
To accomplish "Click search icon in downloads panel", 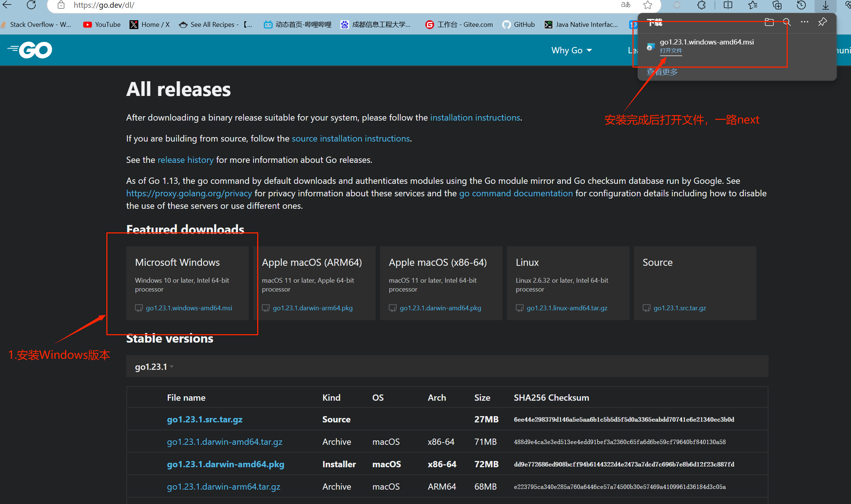I will coord(787,22).
